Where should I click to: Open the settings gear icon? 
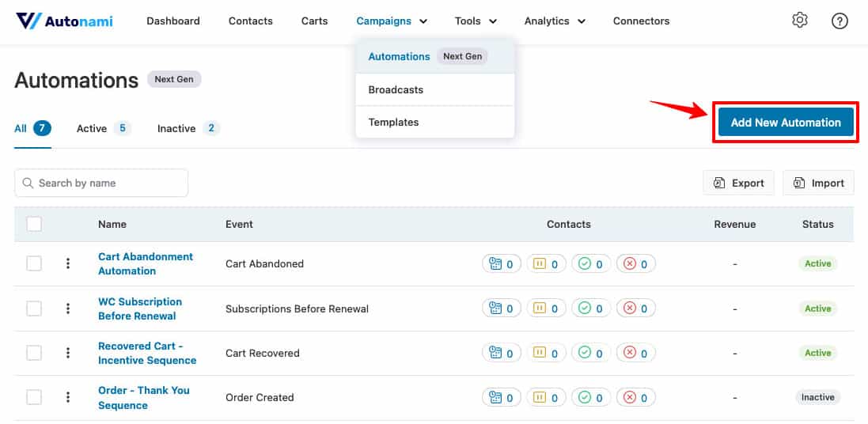point(799,21)
